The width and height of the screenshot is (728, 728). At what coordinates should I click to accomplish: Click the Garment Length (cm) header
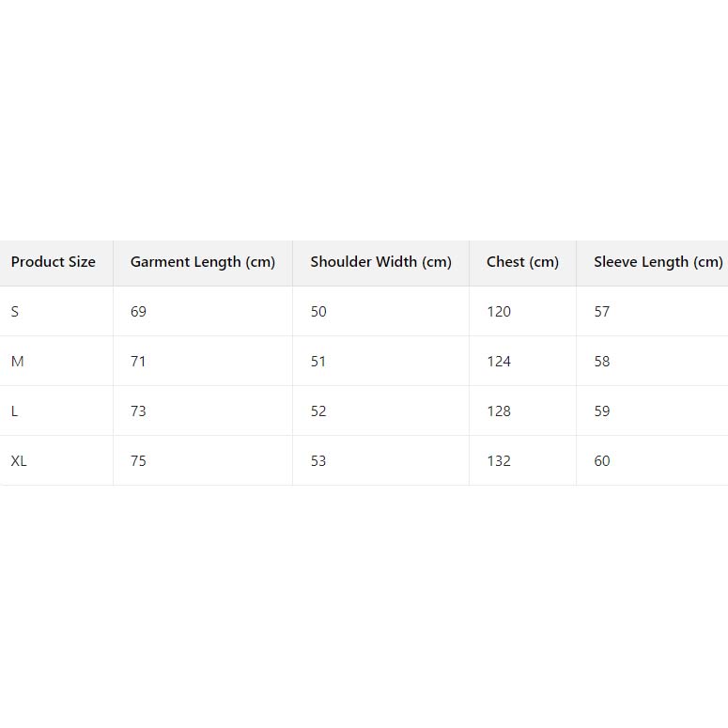pos(203,262)
